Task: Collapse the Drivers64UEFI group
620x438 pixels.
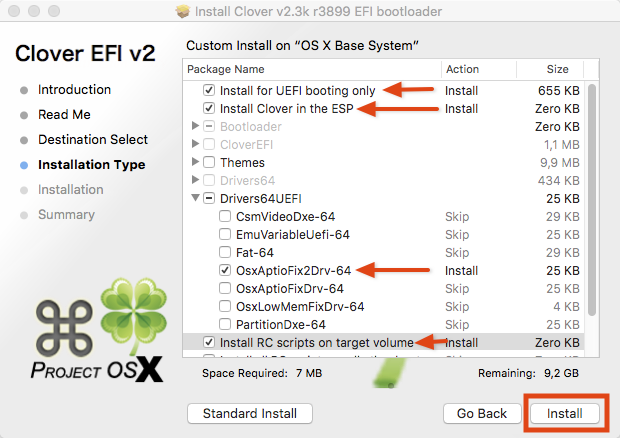Action: [195, 198]
